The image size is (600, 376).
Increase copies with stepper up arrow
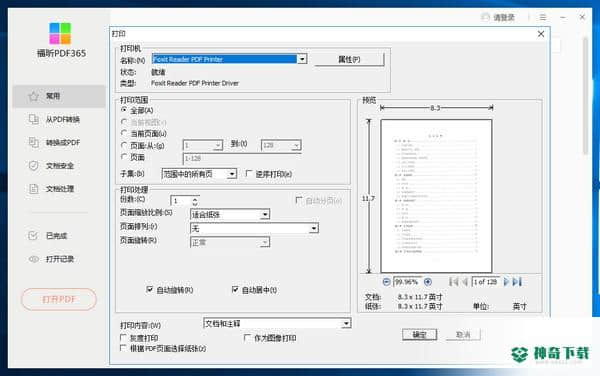[x=195, y=199]
